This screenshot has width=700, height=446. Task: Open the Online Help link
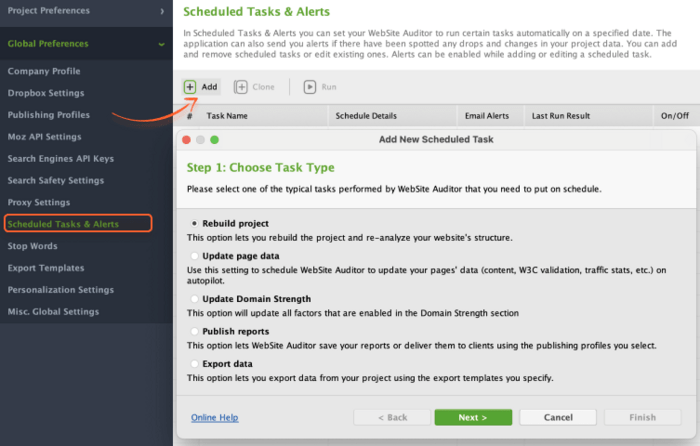click(215, 417)
